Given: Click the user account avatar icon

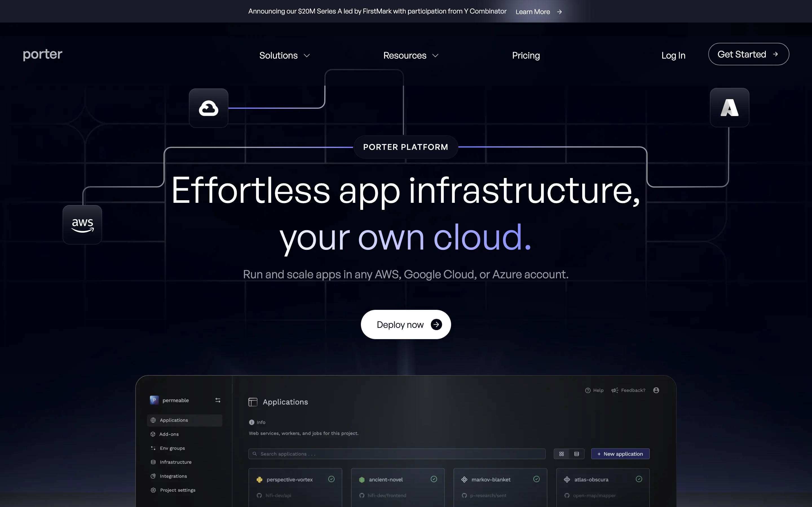Looking at the screenshot, I should [656, 390].
